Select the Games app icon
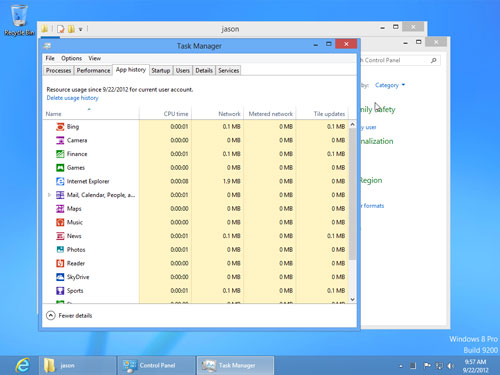500x375 pixels. [60, 168]
